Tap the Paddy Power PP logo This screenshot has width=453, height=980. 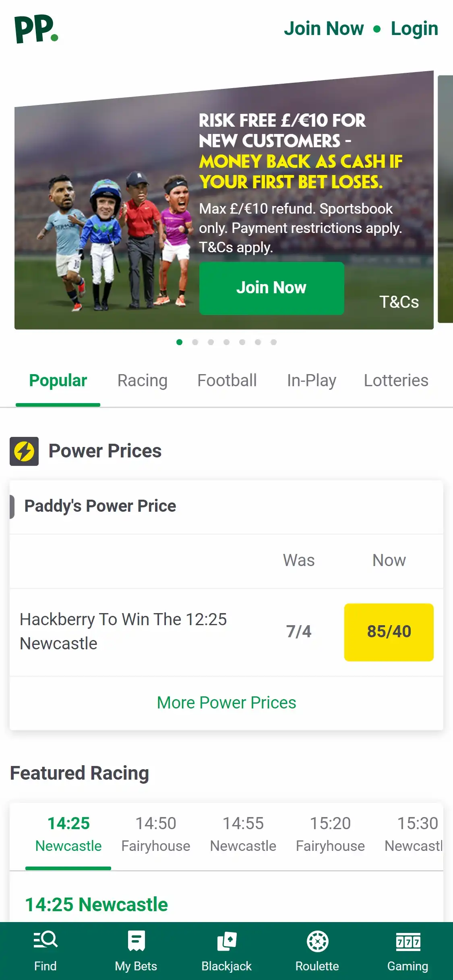point(36,29)
